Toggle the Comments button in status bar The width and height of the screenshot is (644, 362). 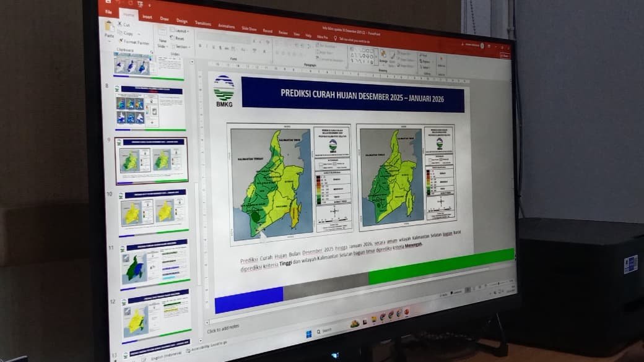tap(456, 293)
